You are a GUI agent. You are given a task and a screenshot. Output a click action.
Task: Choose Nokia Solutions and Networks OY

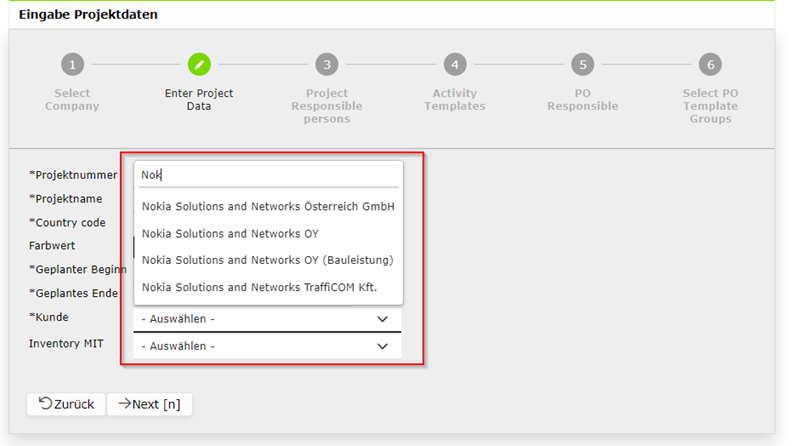pyautogui.click(x=268, y=233)
